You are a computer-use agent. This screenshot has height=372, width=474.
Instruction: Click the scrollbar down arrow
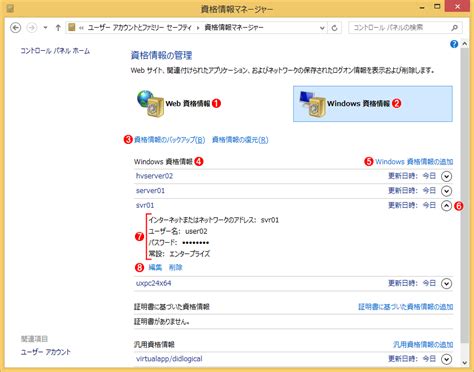pyautogui.click(x=464, y=363)
